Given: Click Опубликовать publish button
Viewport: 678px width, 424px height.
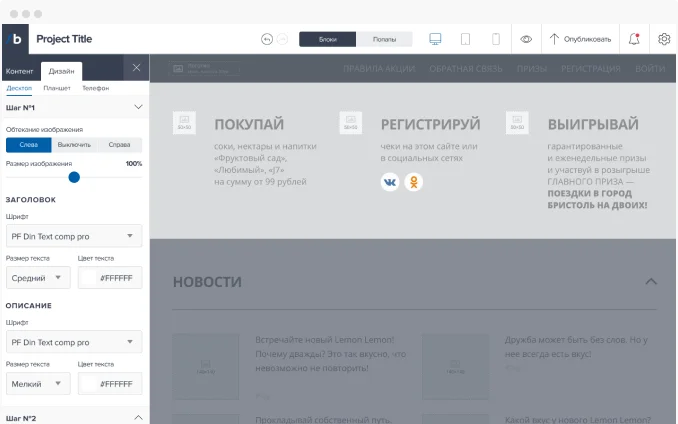Looking at the screenshot, I should 580,39.
